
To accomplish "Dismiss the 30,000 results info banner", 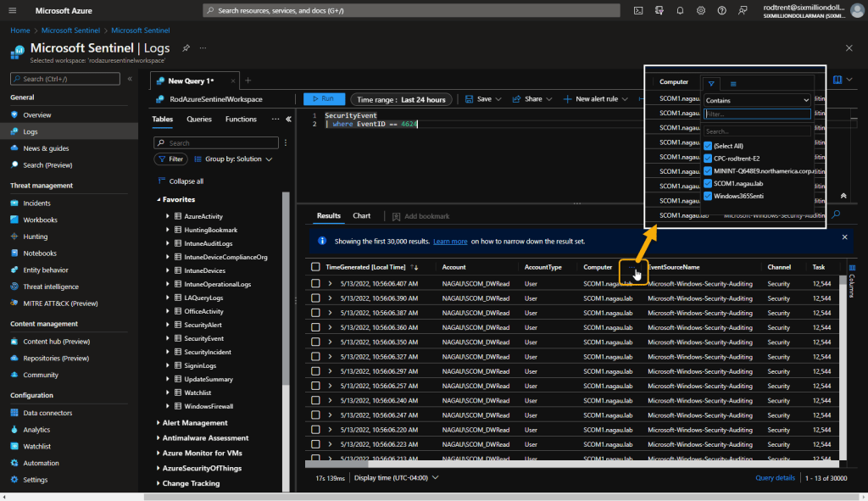I will pos(845,237).
